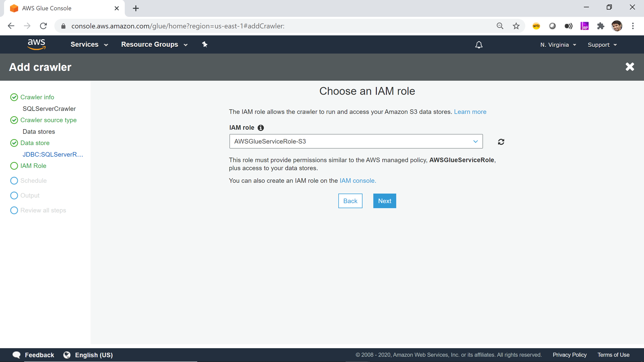Close the Add crawler wizard
The image size is (644, 362).
point(630,67)
